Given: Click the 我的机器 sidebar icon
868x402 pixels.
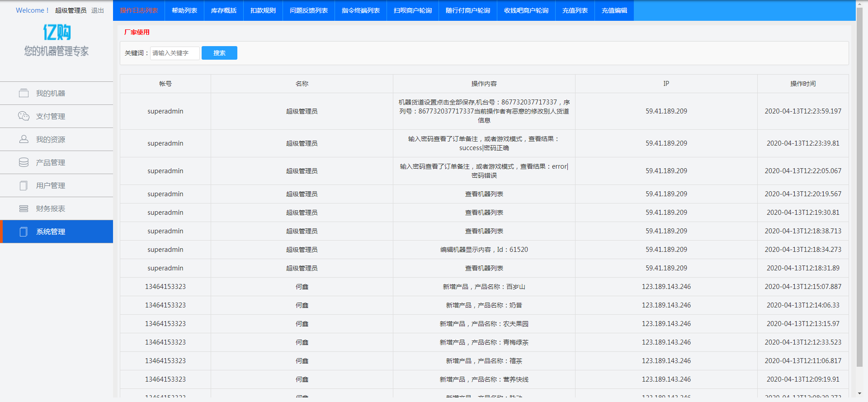Looking at the screenshot, I should point(24,93).
